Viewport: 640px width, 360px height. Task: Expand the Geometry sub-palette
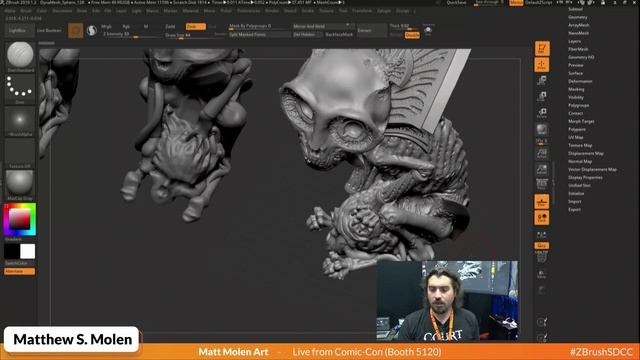point(578,17)
